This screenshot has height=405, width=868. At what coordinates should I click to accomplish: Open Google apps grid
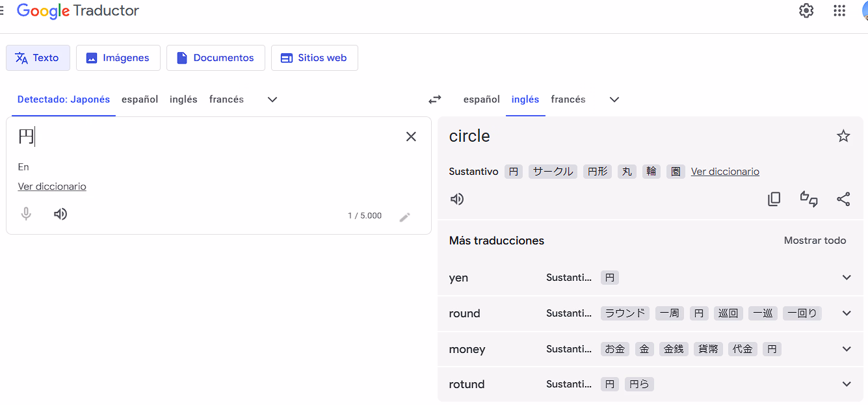[x=839, y=11]
